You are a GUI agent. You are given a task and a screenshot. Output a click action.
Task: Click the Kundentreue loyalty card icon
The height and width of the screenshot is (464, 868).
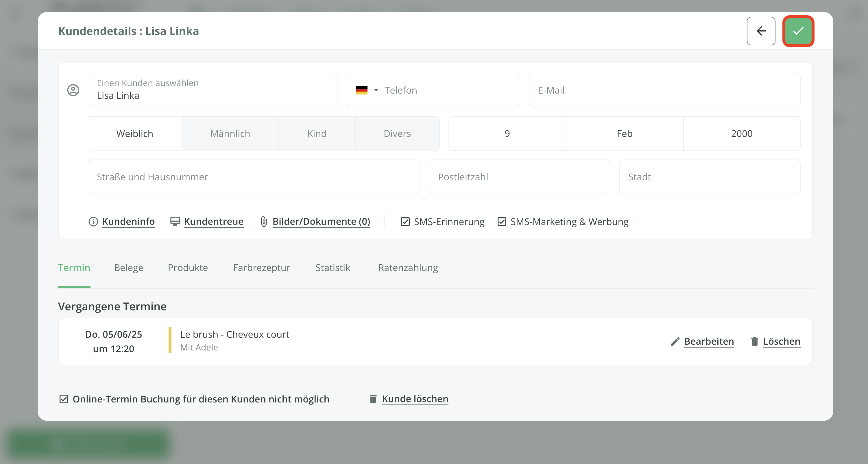coord(175,222)
